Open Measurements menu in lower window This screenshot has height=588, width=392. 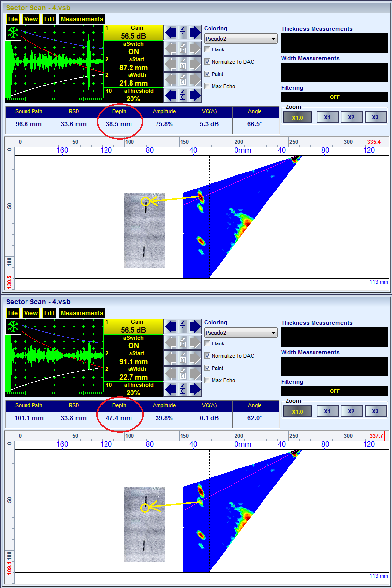point(82,313)
